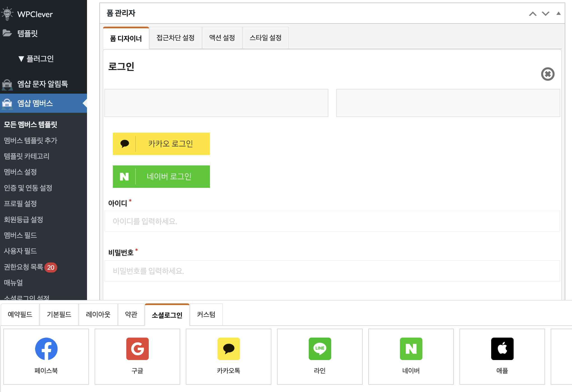572x392 pixels.
Task: Open the 스타일 설정 tab
Action: [266, 38]
